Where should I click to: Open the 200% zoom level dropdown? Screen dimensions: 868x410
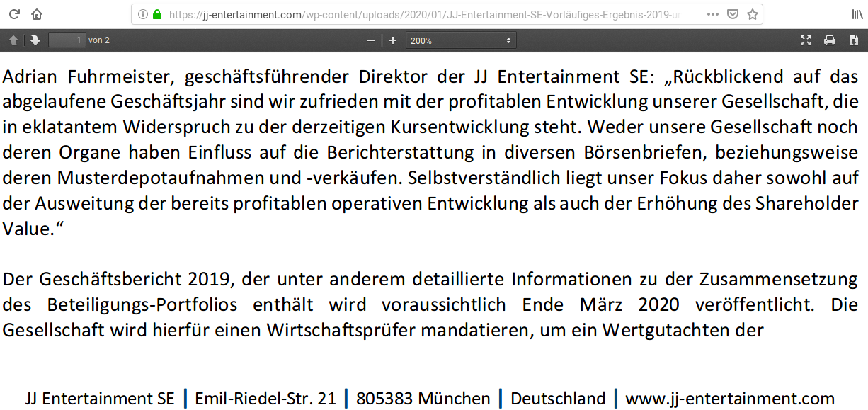click(460, 40)
